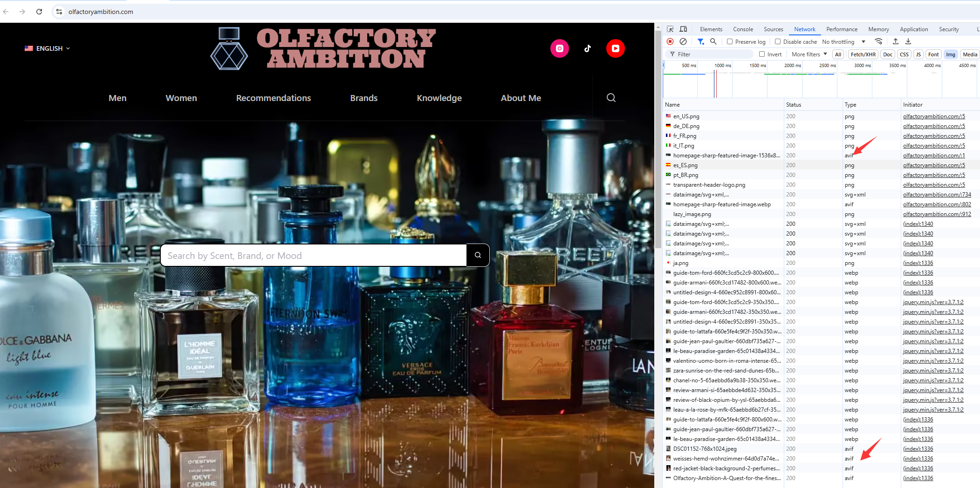Expand the More filters dropdown
Viewport: 980px width, 488px height.
[x=809, y=54]
